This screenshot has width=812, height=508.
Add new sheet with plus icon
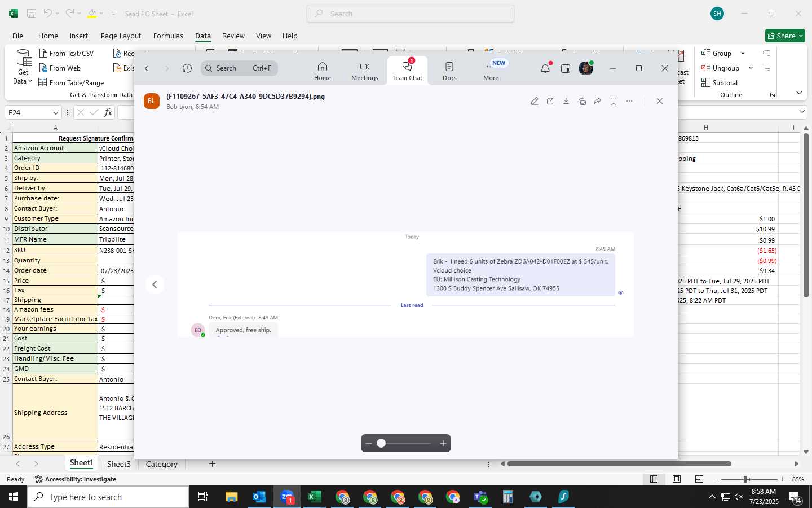point(212,464)
